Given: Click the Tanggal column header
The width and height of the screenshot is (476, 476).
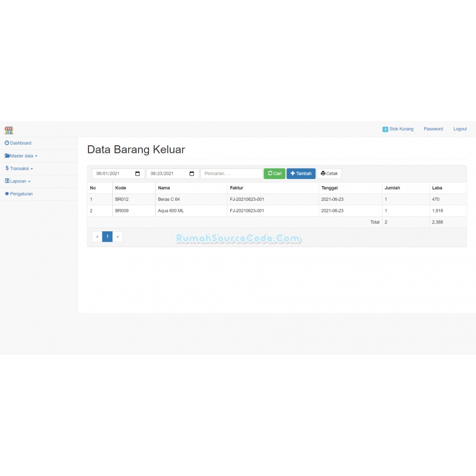Looking at the screenshot, I should tap(329, 188).
